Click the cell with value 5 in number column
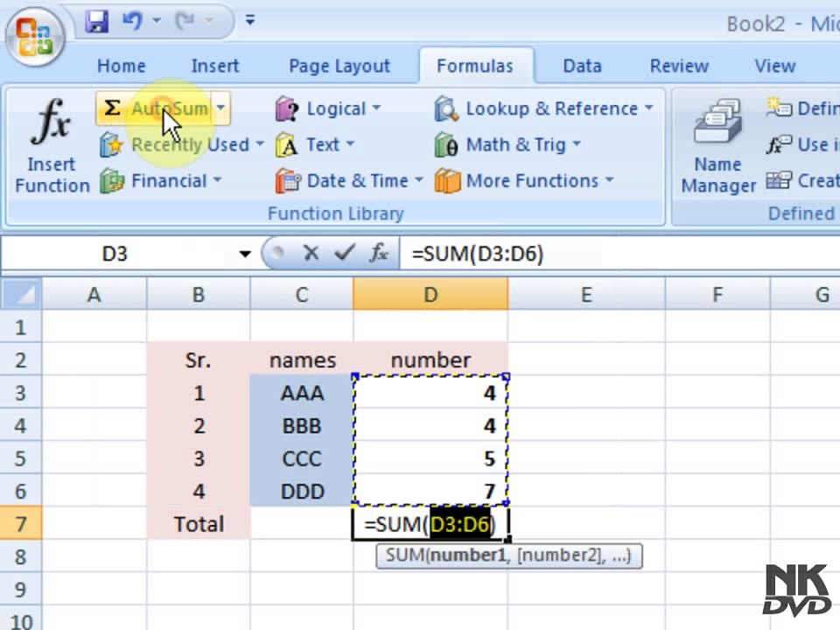 tap(430, 458)
